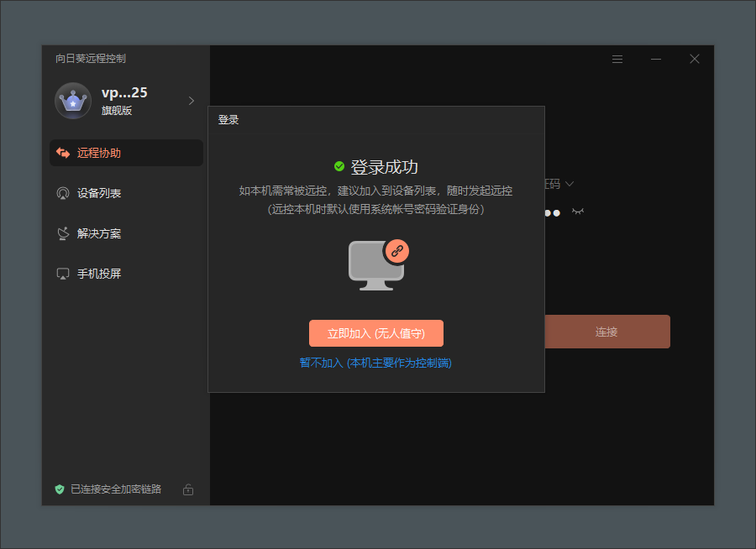Click 已连接安全加密链路 status text

(x=116, y=489)
